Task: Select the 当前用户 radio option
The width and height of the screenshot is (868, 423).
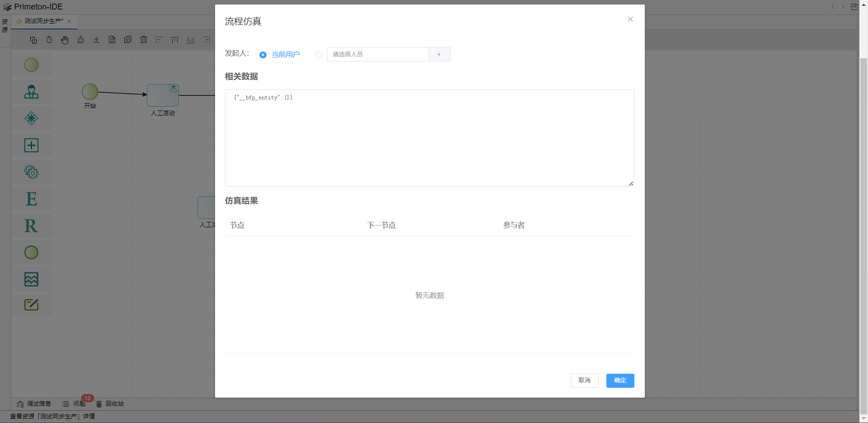Action: (x=263, y=55)
